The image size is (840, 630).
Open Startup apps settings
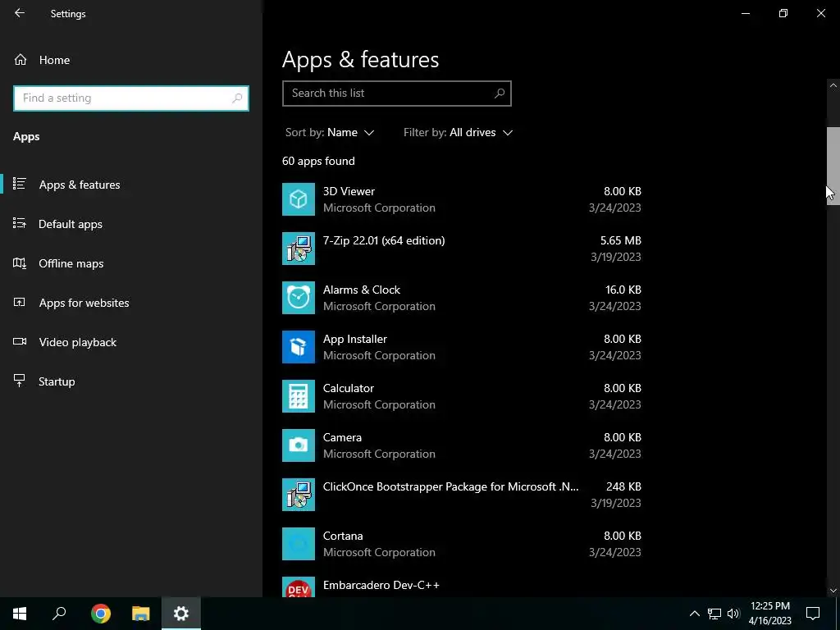click(x=57, y=381)
